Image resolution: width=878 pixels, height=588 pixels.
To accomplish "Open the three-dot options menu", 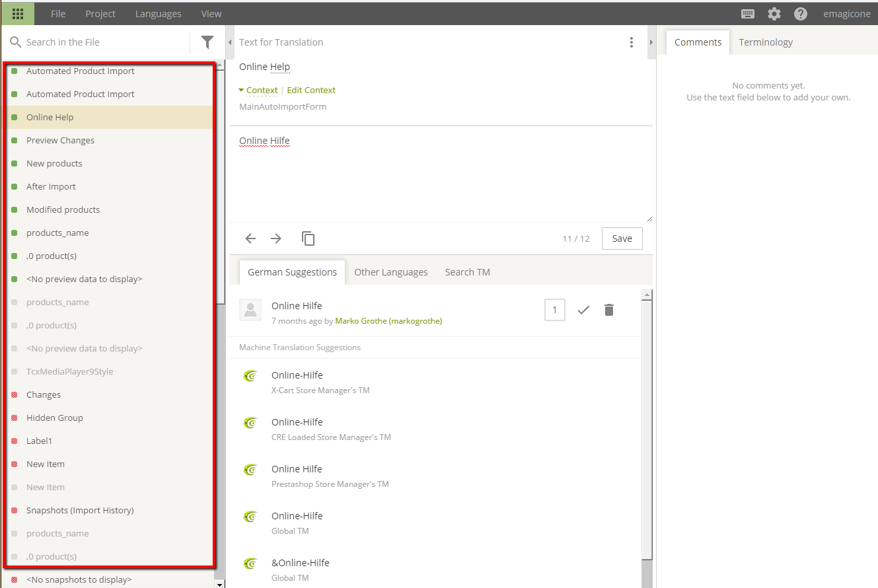I will pos(632,42).
